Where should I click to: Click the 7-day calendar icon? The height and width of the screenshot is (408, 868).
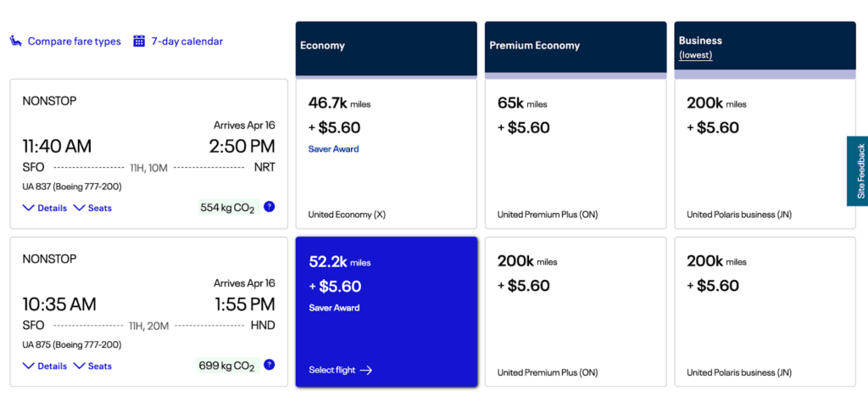coord(139,41)
